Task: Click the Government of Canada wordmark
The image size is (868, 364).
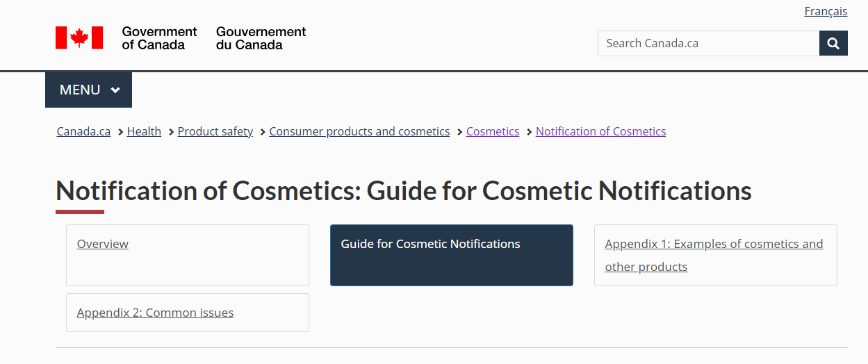Action: (159, 38)
